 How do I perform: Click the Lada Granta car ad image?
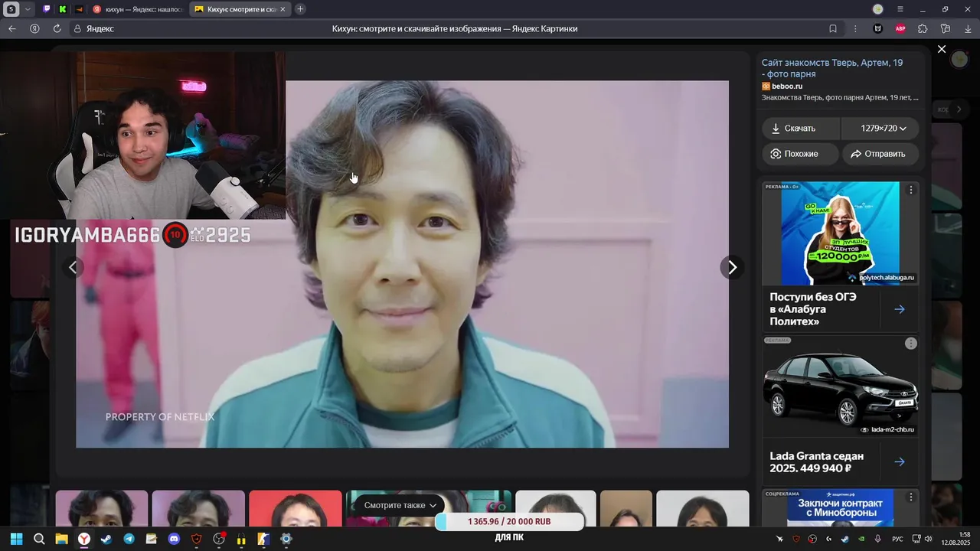(x=841, y=386)
